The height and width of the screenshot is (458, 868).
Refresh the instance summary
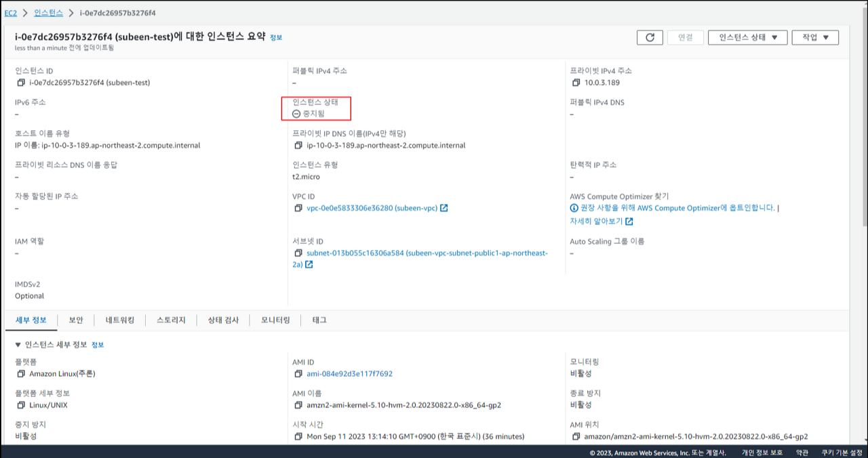(x=650, y=37)
